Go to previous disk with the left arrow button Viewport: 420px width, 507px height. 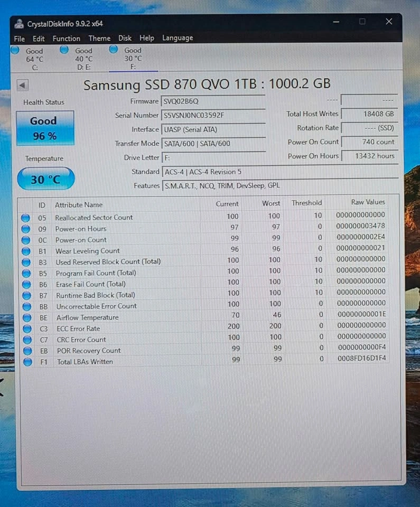[22, 86]
